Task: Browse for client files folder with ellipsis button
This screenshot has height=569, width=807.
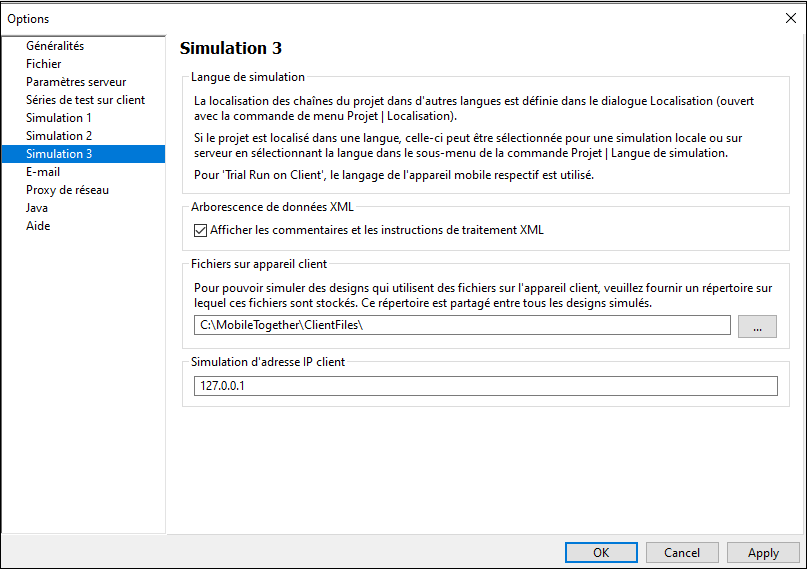Action: (x=757, y=326)
